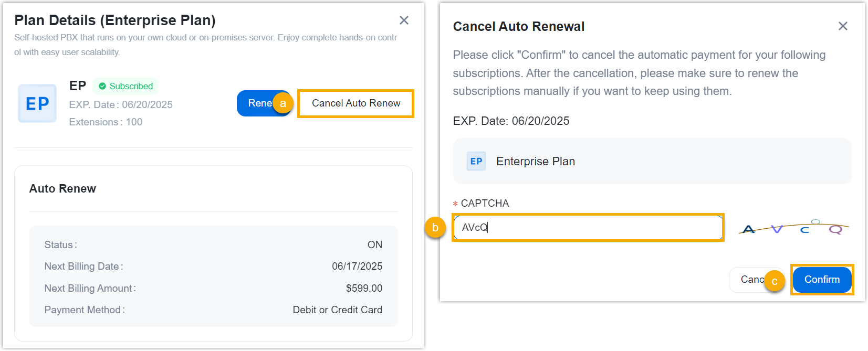Click the orange step marker labeled c
Screen dimensions: 868x351
click(774, 281)
